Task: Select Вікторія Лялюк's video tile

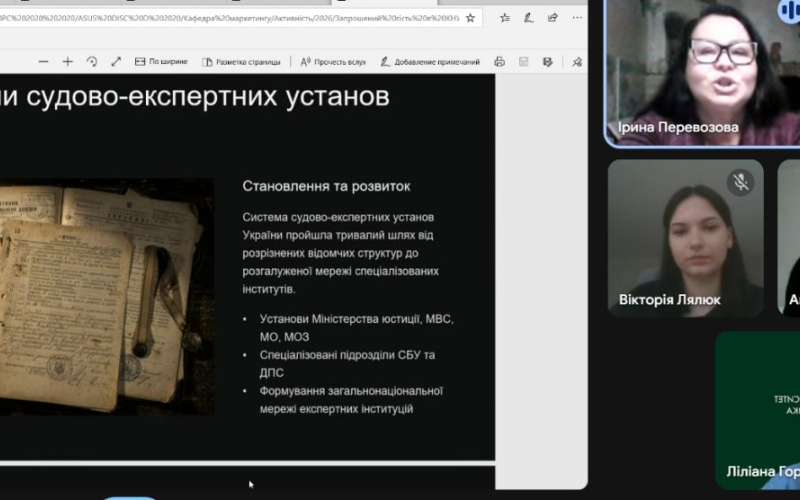Action: pyautogui.click(x=686, y=238)
